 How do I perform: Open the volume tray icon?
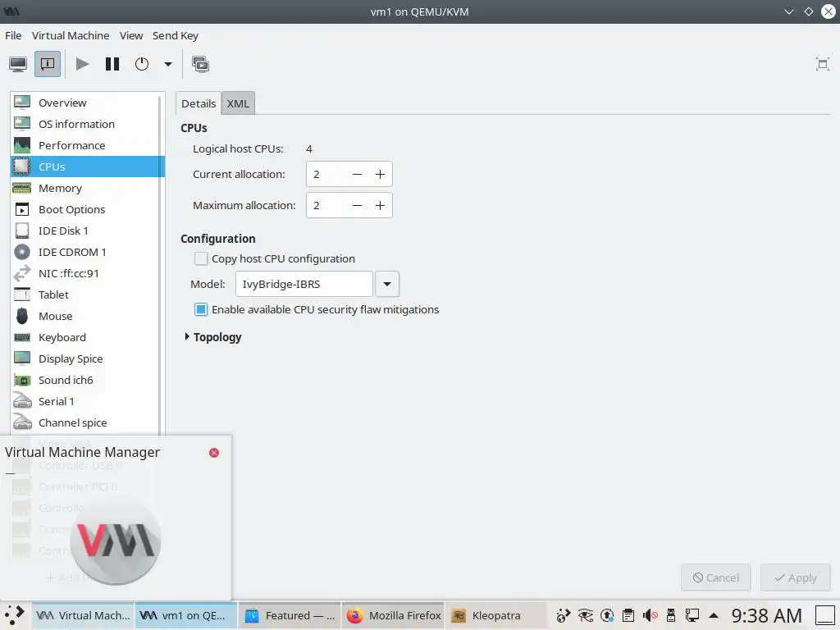[650, 615]
